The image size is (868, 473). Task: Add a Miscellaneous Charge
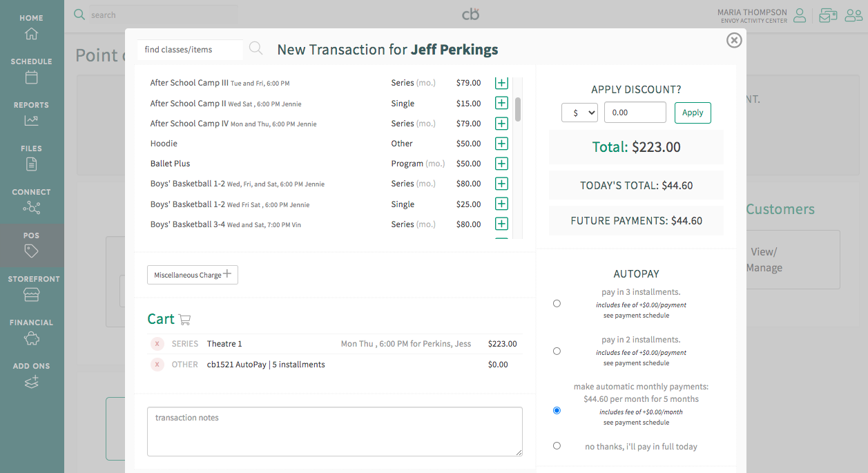[192, 275]
